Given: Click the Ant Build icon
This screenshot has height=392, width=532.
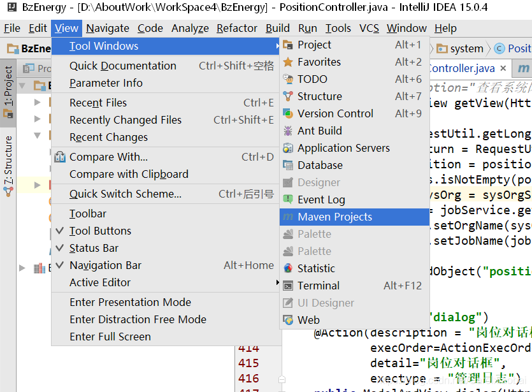Looking at the screenshot, I should (287, 131).
